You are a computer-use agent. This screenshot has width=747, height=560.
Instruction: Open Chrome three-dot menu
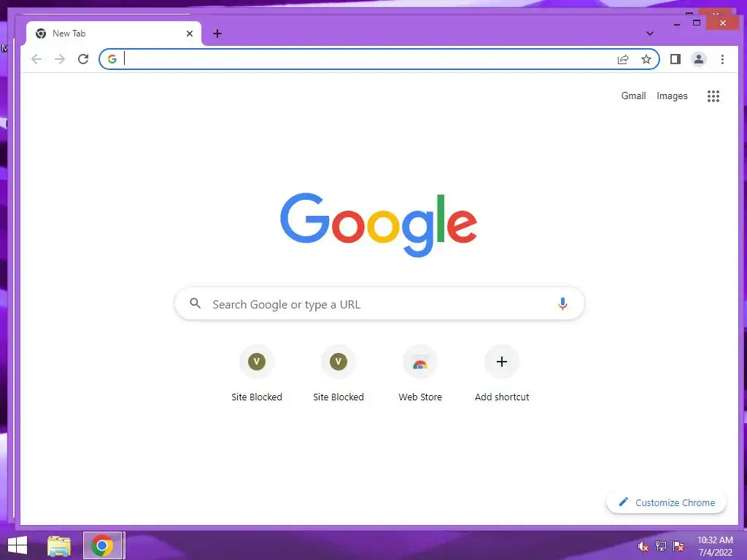(x=722, y=59)
